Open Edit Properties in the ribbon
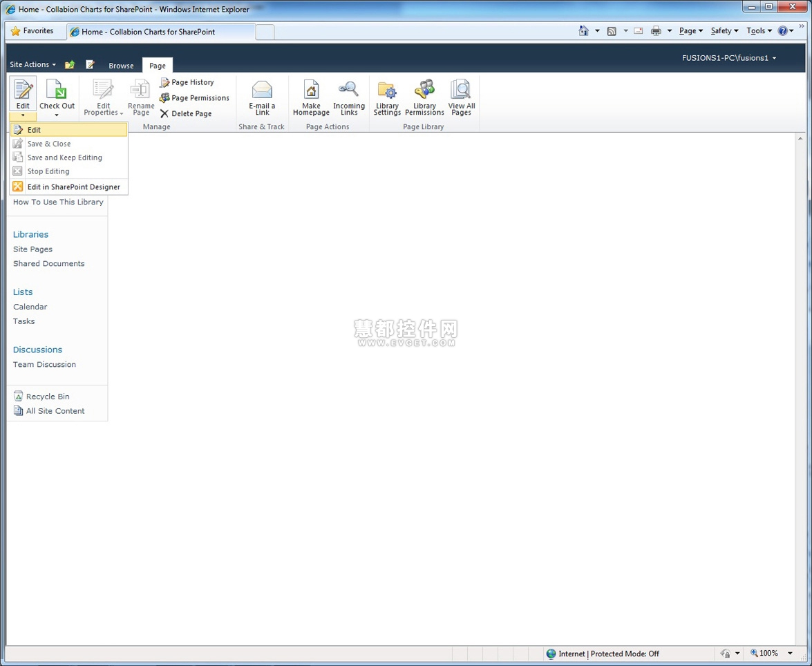The height and width of the screenshot is (666, 812). (x=104, y=97)
